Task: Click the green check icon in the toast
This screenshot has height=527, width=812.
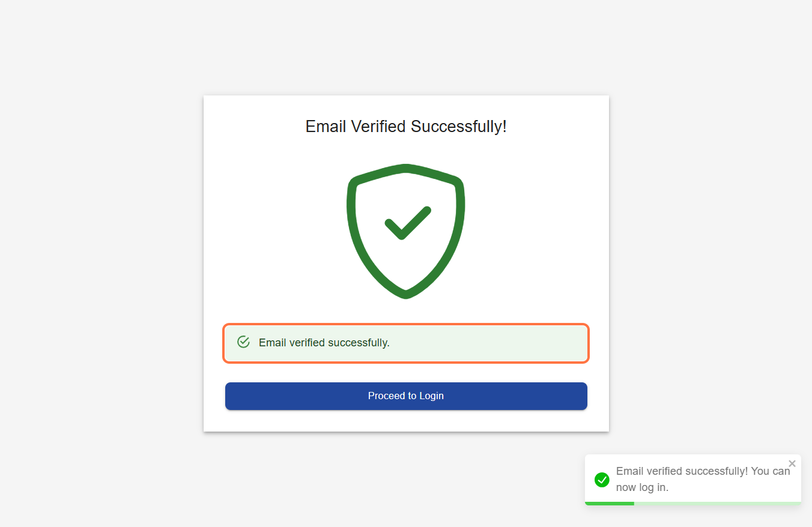Action: point(602,480)
